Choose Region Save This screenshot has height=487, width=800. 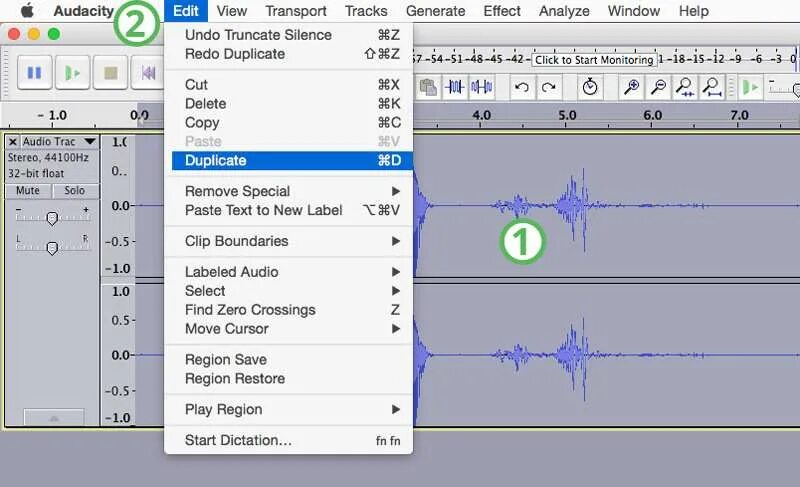click(x=289, y=360)
